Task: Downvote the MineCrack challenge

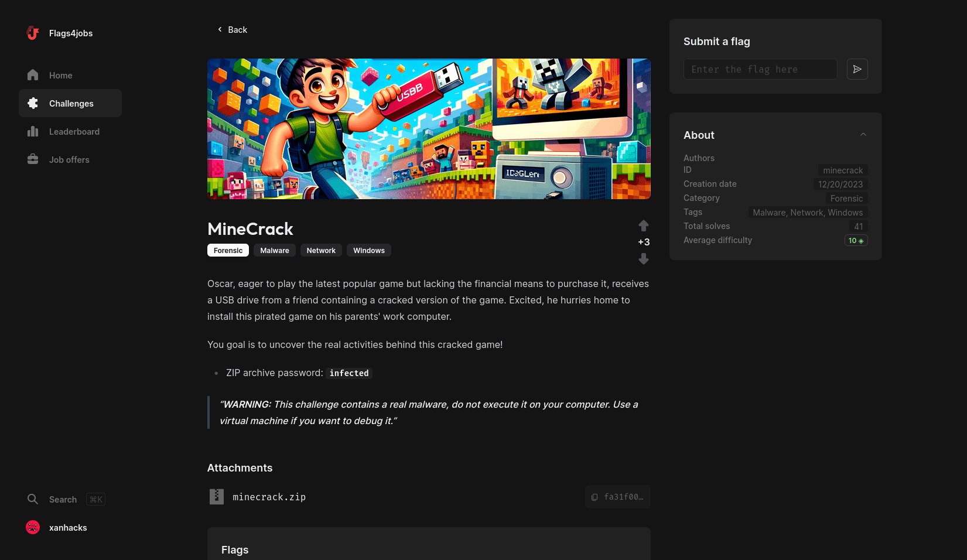Action: click(x=644, y=258)
